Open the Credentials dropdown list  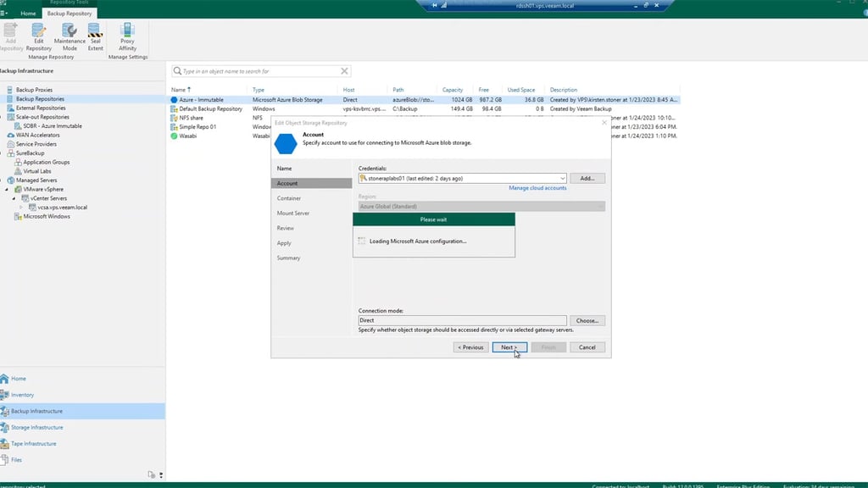click(561, 178)
